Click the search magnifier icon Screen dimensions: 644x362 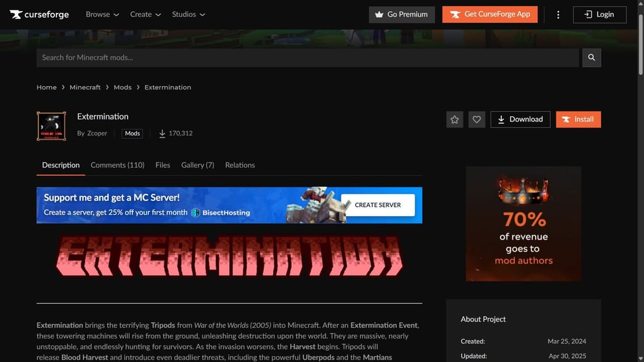[591, 57]
